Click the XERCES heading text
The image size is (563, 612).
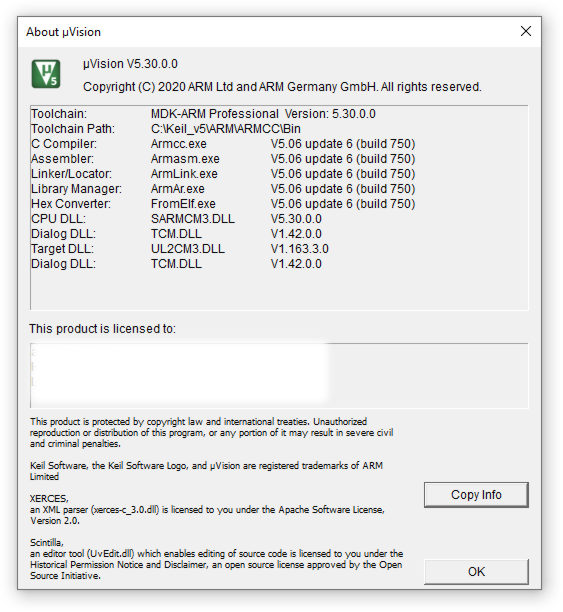click(x=49, y=499)
